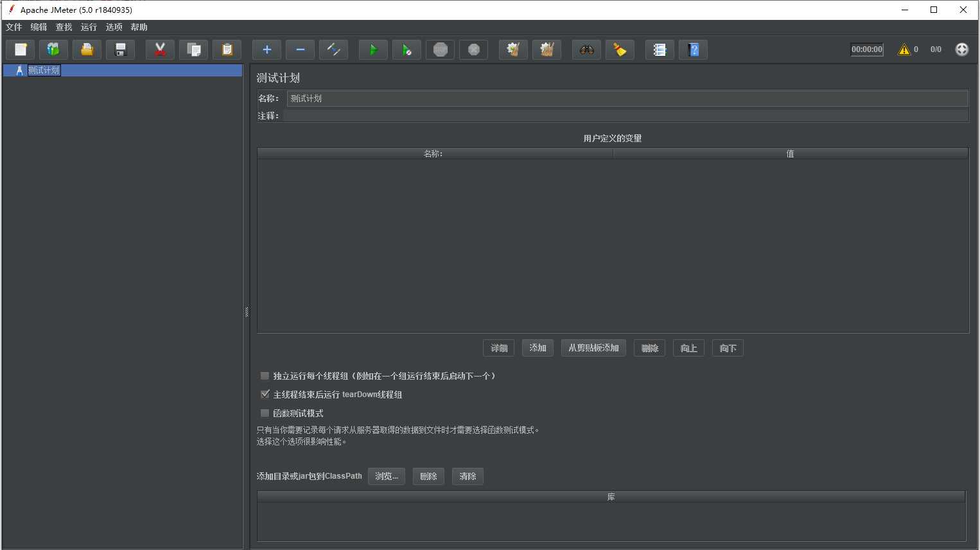Click the Paste clipboard icon

tap(227, 49)
